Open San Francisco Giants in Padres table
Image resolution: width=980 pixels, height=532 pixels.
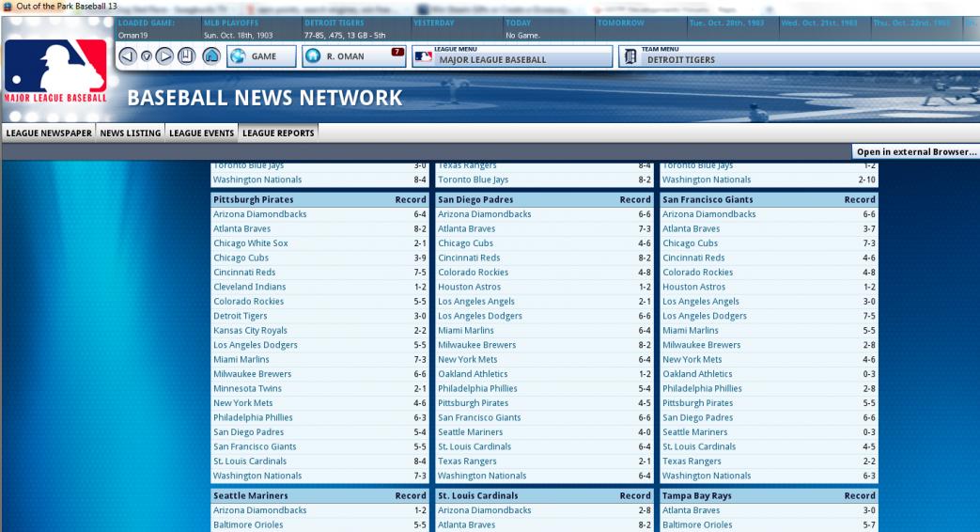[479, 417]
